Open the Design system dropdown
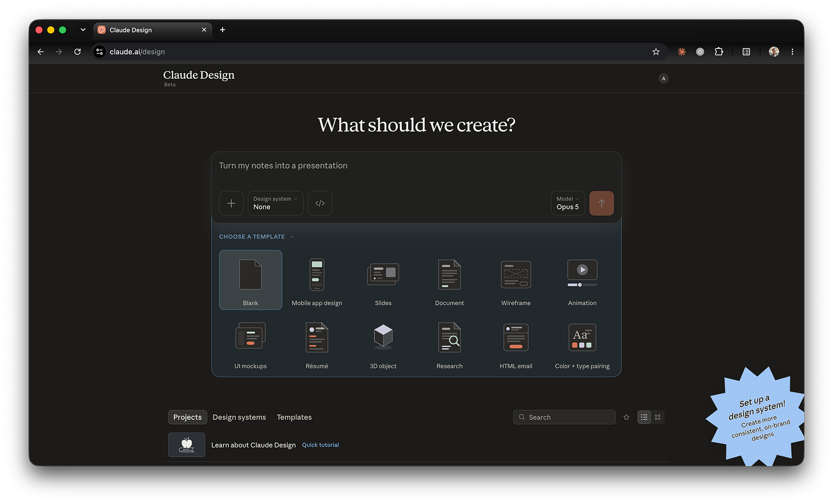833x504 pixels. tap(275, 203)
